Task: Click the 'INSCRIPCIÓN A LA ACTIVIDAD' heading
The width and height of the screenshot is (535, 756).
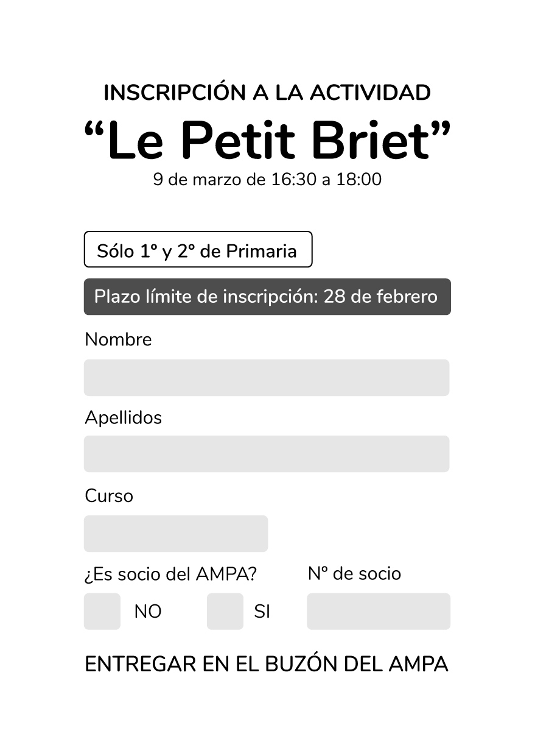Action: (x=267, y=93)
